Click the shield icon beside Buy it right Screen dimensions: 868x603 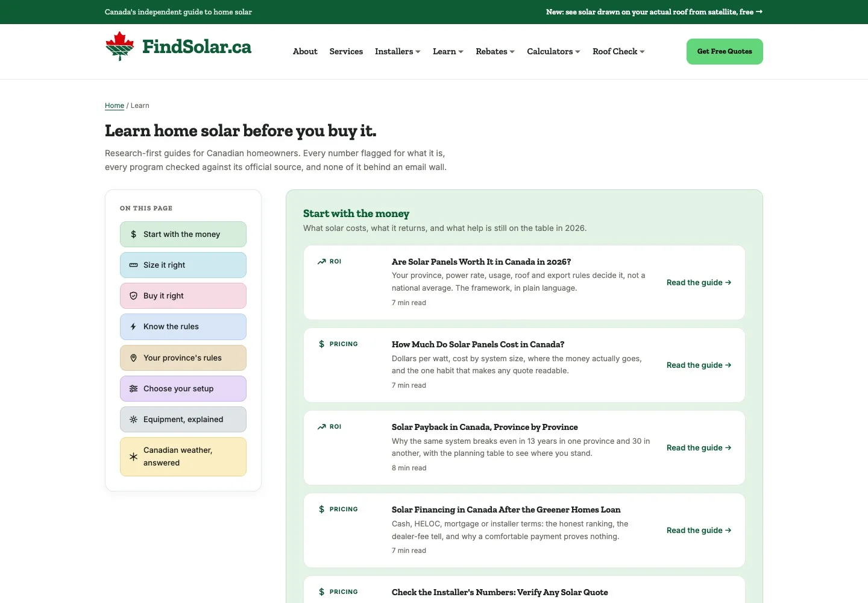[x=134, y=296]
